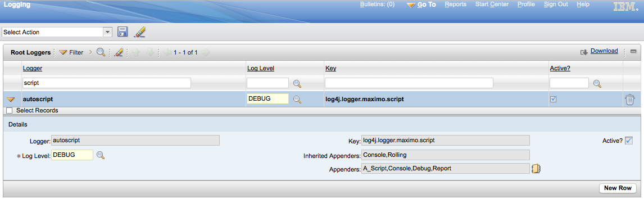Image resolution: width=644 pixels, height=203 pixels.
Task: Sort by Key column header
Action: click(x=330, y=68)
